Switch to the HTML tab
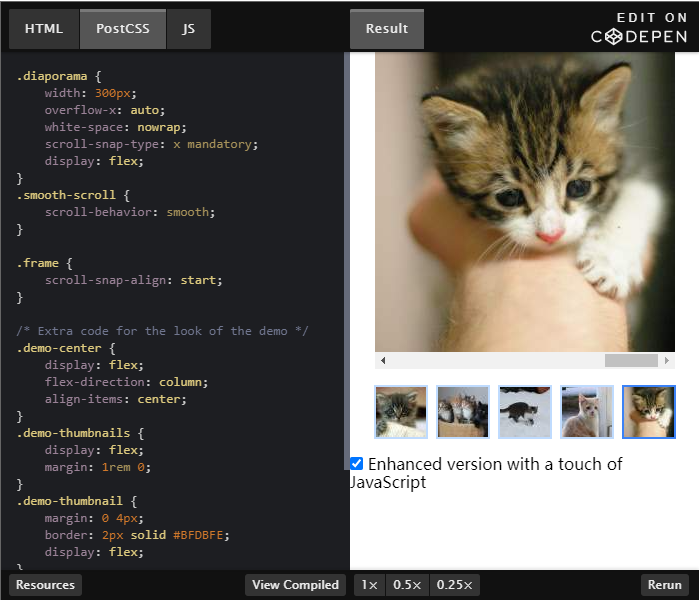Image resolution: width=699 pixels, height=600 pixels. (x=44, y=29)
